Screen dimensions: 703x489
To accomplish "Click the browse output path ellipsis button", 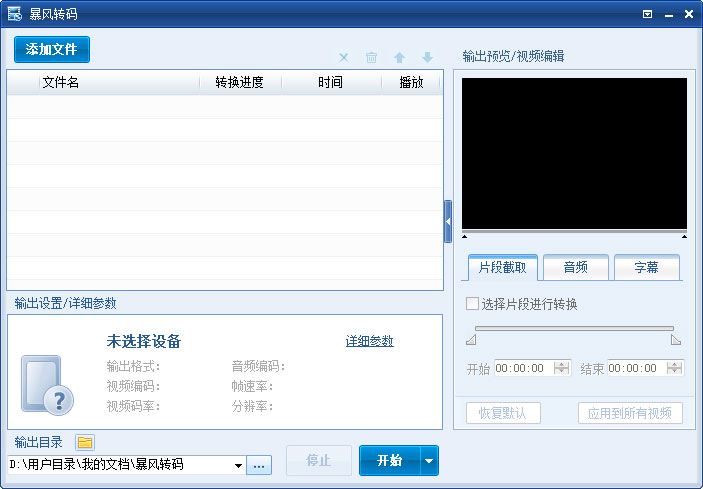I will tap(259, 465).
